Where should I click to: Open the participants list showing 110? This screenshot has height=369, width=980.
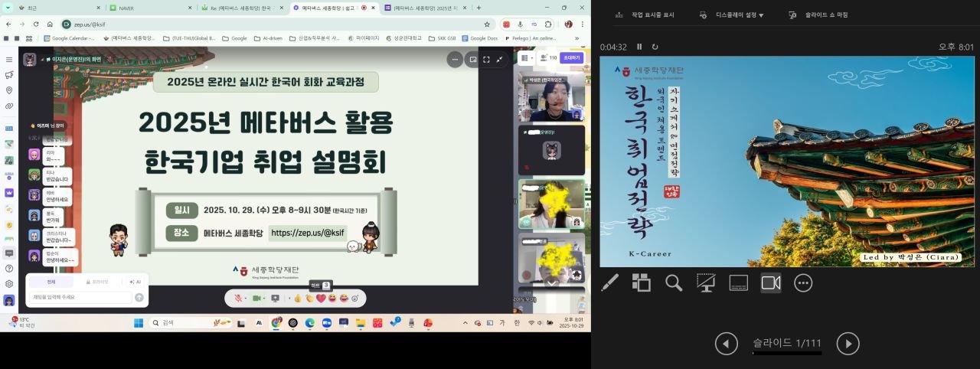pos(548,57)
